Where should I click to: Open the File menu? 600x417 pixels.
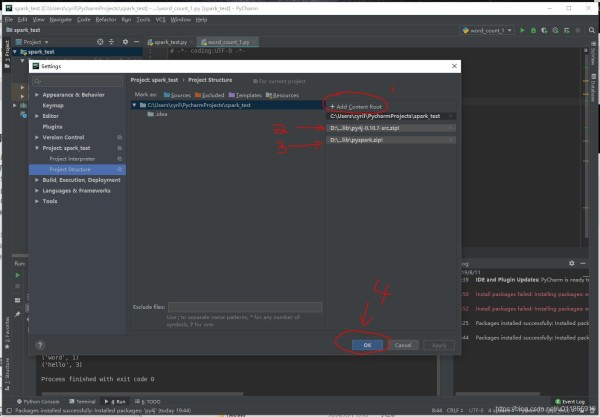point(9,20)
